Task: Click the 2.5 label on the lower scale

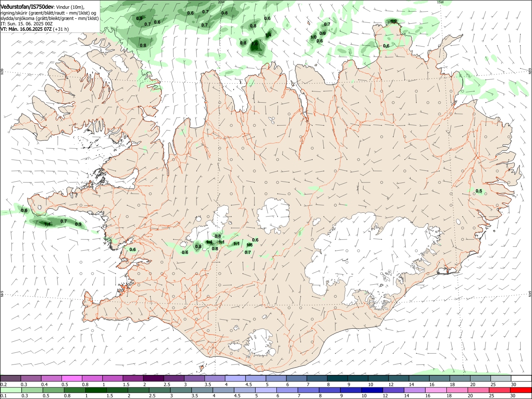Action: [152, 396]
